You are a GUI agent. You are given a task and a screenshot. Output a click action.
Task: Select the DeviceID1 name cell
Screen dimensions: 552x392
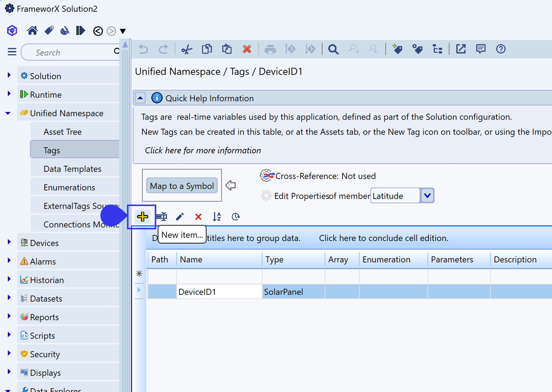point(219,292)
